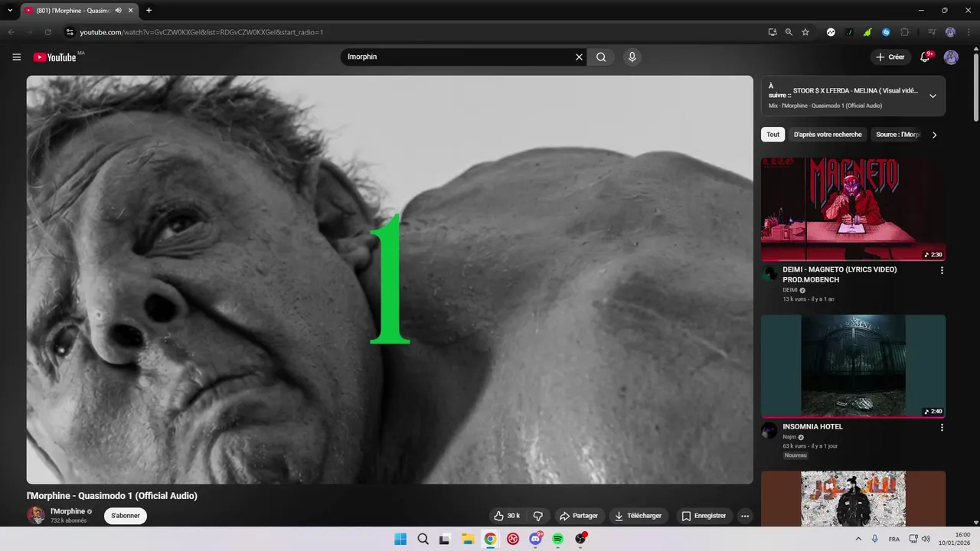This screenshot has width=980, height=551.
Task: Click the youtube.com address bar URL
Action: (x=201, y=32)
